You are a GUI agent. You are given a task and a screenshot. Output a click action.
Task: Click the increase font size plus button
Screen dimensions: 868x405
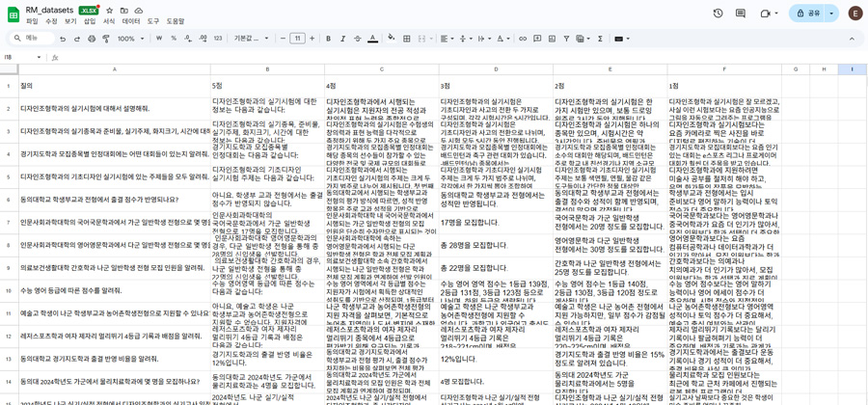(x=312, y=39)
